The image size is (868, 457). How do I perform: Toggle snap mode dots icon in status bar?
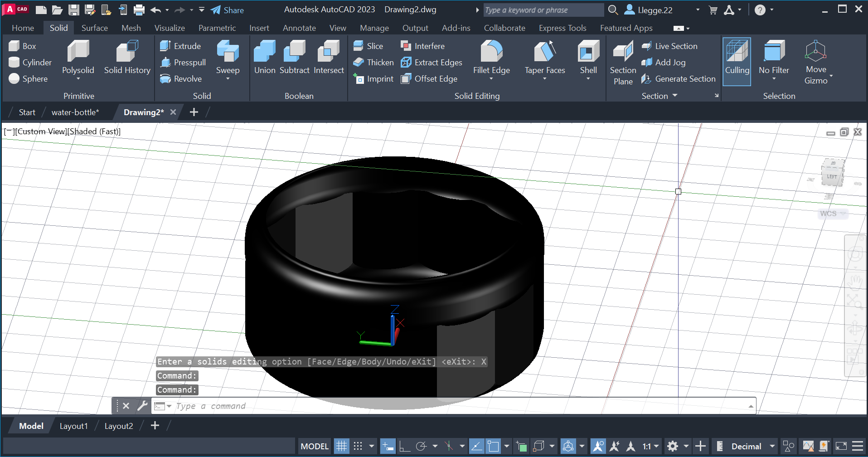coord(358,446)
